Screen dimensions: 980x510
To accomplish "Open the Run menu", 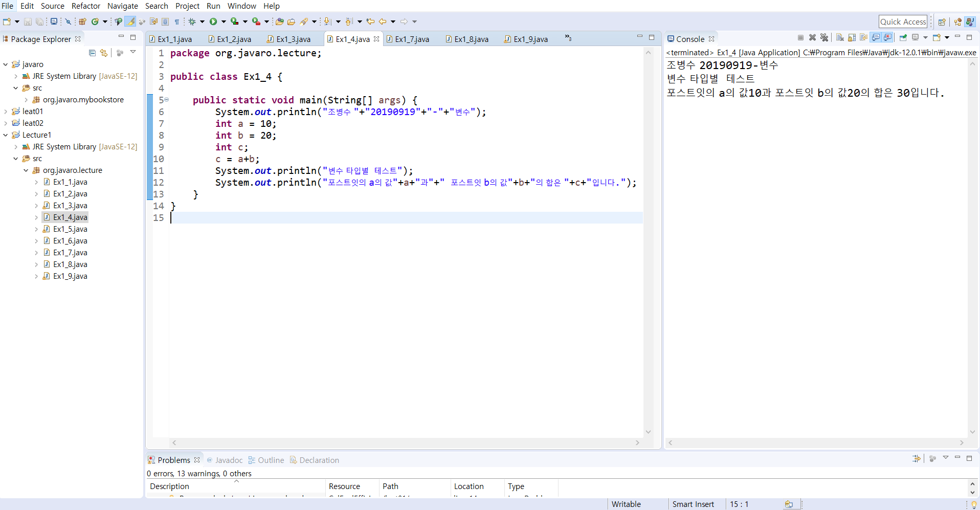I will [x=213, y=6].
